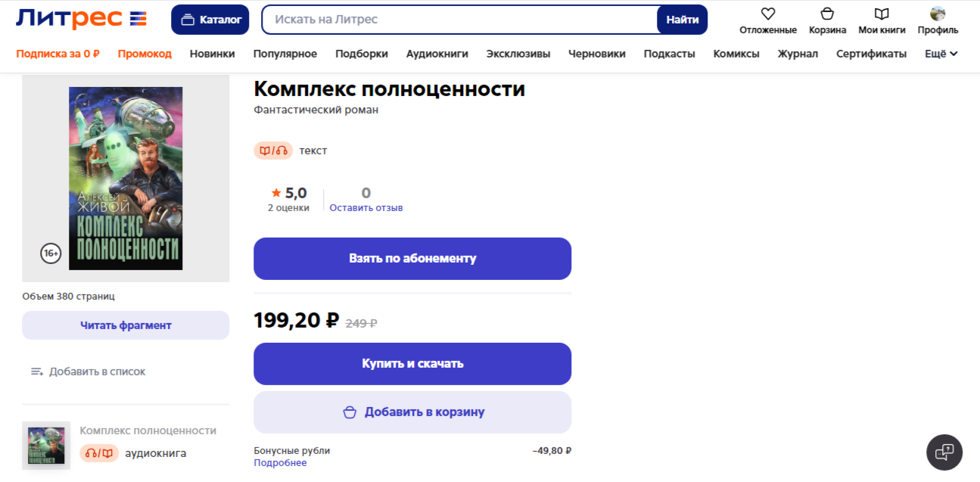Open the Корзина cart icon
The height and width of the screenshot is (482, 980).
click(827, 14)
